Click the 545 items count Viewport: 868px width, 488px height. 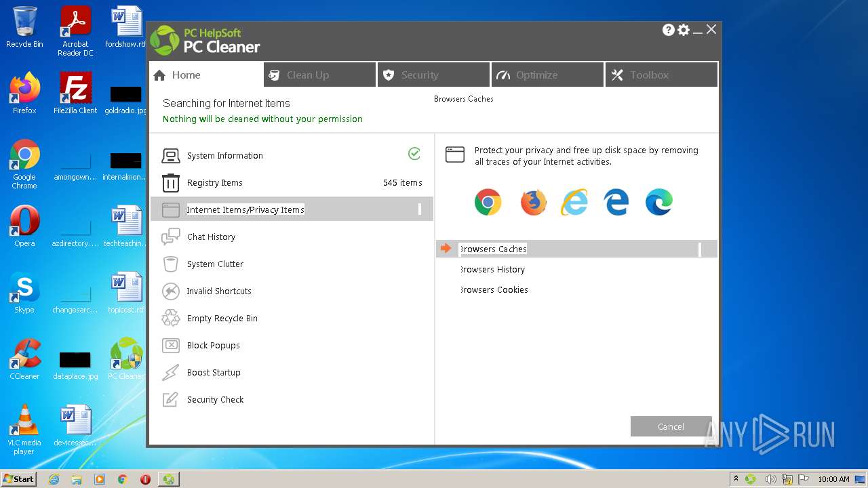pyautogui.click(x=402, y=183)
